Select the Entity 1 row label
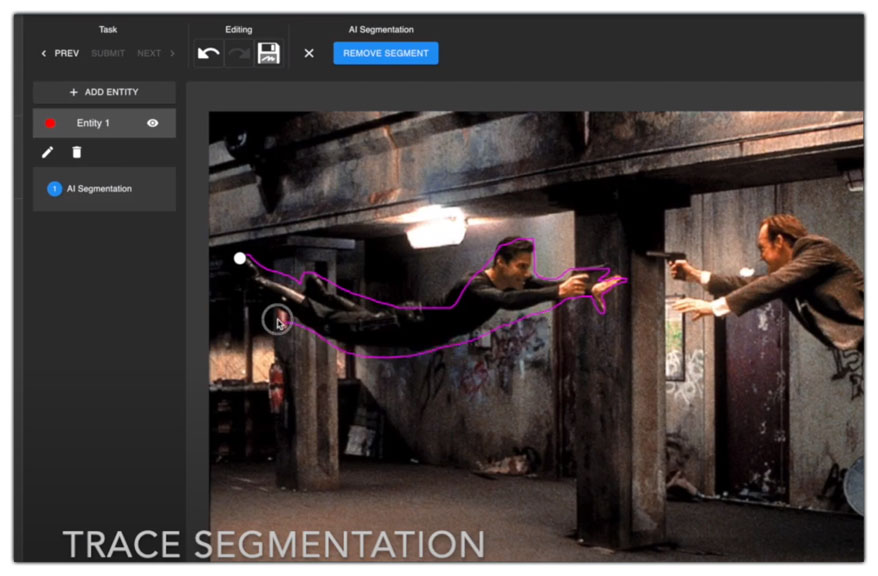This screenshot has width=878, height=576. click(93, 123)
